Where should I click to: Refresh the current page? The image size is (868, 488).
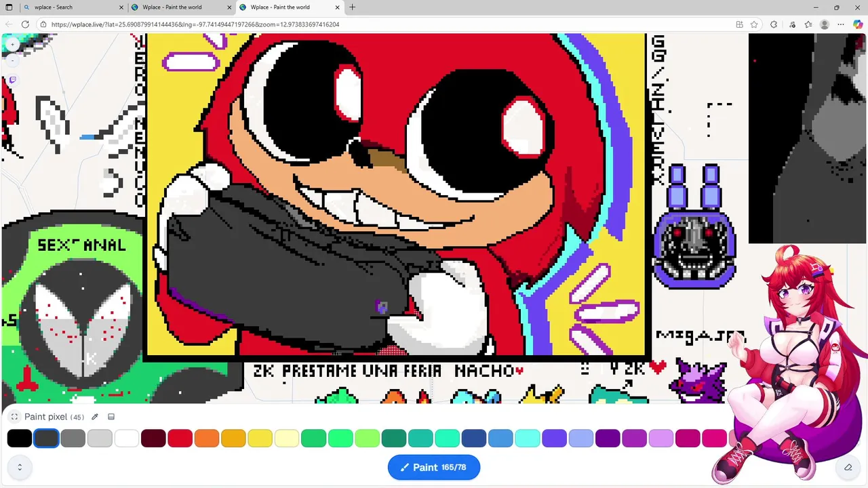25,24
